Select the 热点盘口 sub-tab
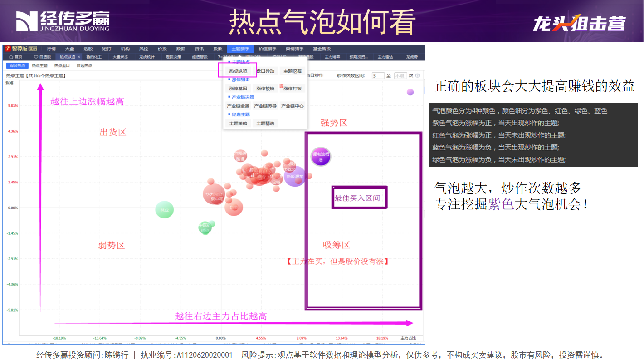 pos(62,66)
